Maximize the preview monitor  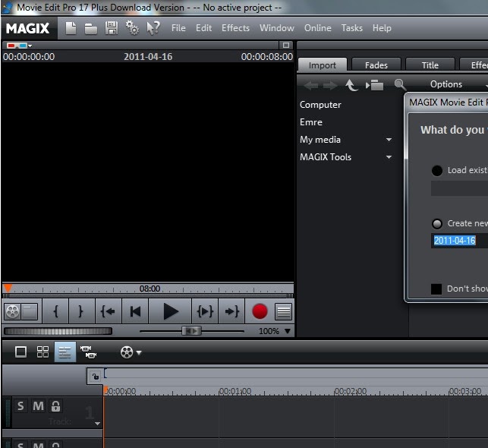tap(286, 46)
